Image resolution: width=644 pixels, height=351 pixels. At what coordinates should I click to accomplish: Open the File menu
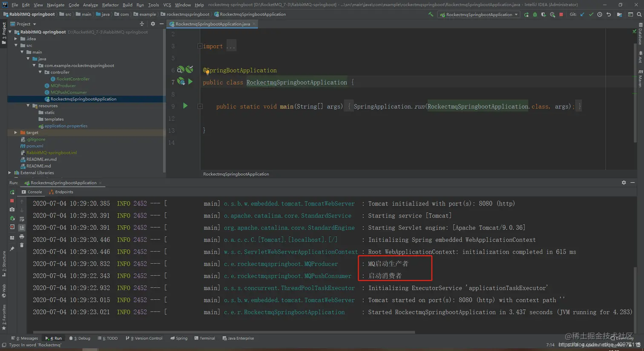(x=15, y=5)
